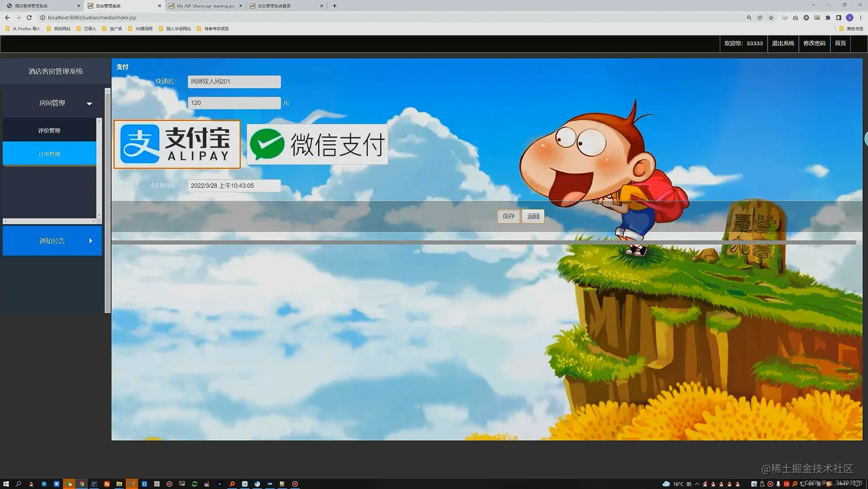868x489 pixels.
Task: Open taskbar search magnifier
Action: [x=18, y=484]
